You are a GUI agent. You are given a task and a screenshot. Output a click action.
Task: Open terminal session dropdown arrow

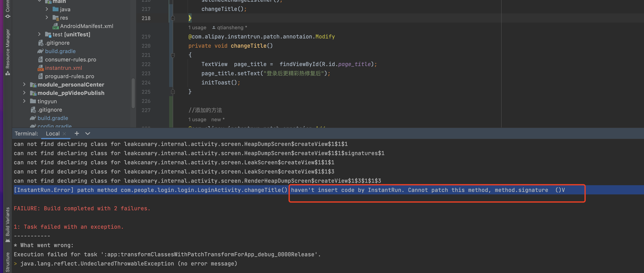[x=87, y=133]
